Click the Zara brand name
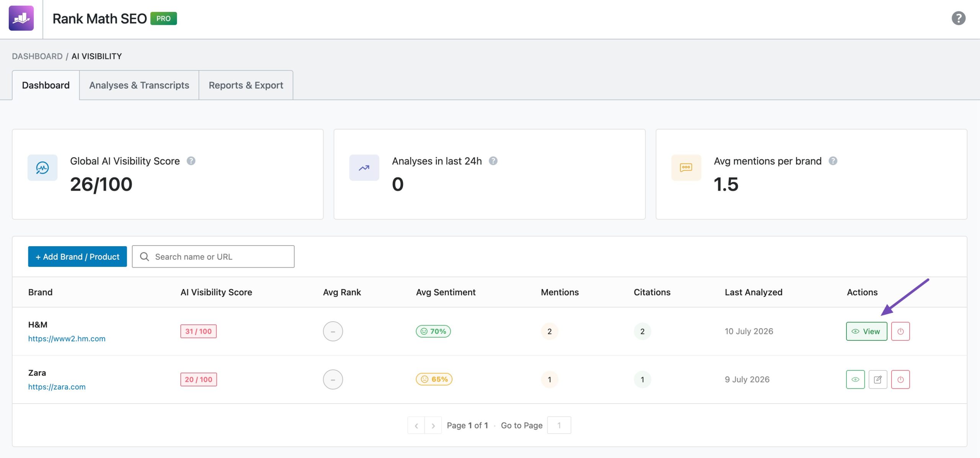The image size is (980, 458). 37,373
